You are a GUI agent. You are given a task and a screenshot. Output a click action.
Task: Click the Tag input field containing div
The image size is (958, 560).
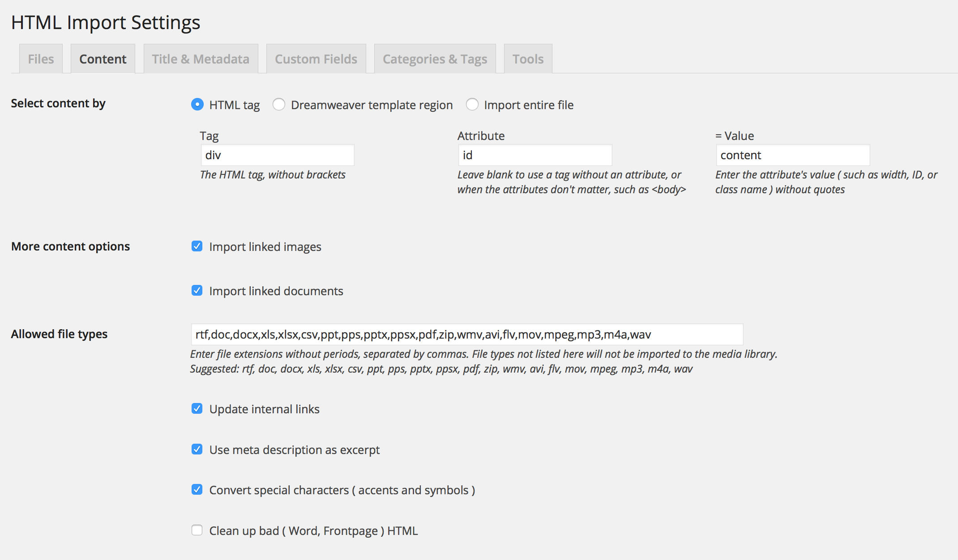[x=278, y=155]
